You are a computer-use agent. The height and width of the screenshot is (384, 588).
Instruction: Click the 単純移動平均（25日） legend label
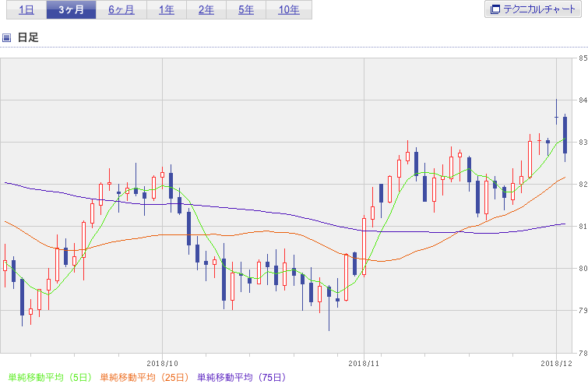[144, 377]
